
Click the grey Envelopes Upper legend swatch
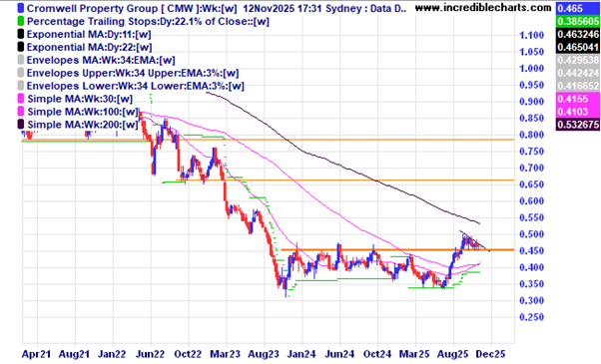(x=21, y=73)
